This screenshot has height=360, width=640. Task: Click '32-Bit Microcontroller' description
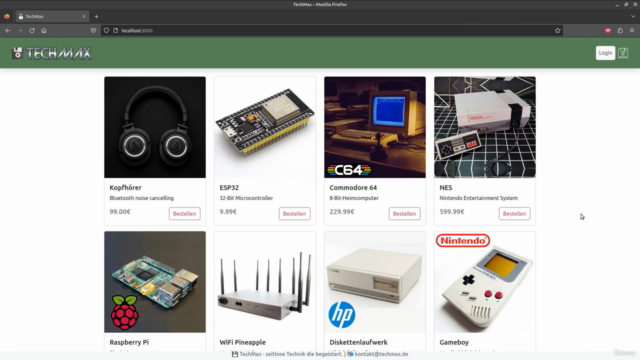coord(246,198)
